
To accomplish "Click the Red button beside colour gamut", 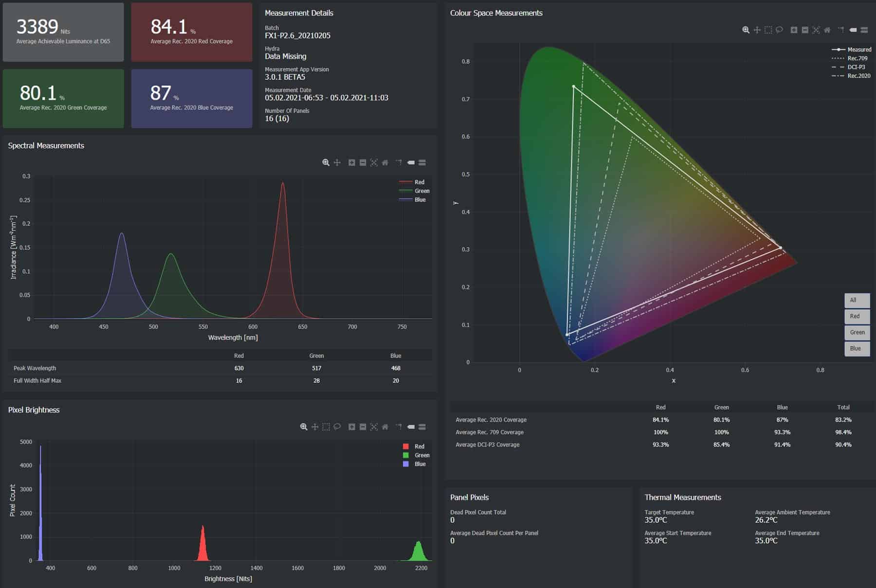I will [857, 316].
